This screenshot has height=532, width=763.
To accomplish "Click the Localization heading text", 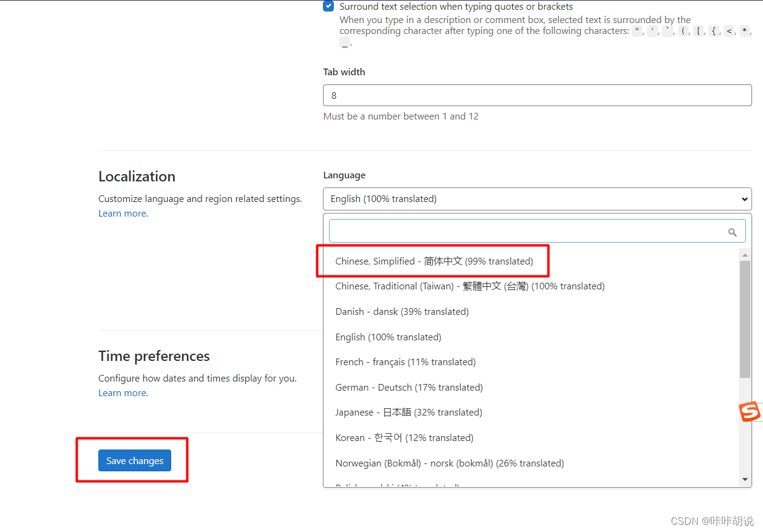I will pos(137,177).
